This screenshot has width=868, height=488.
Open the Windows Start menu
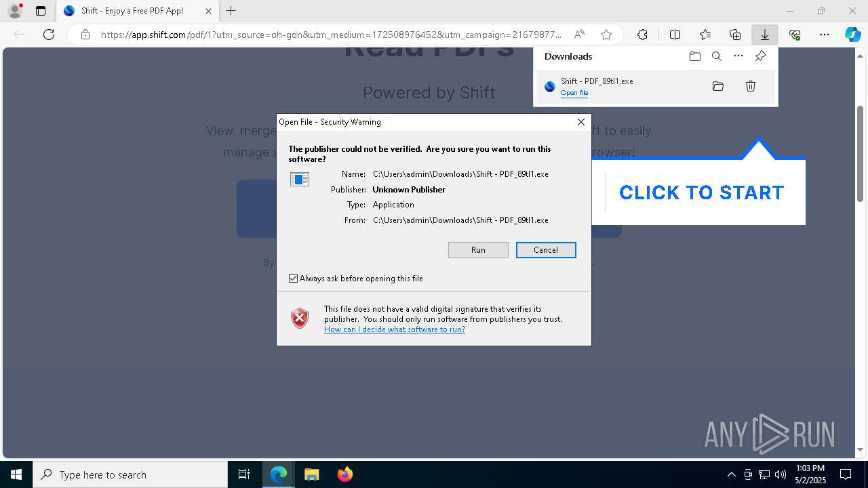pyautogui.click(x=16, y=474)
